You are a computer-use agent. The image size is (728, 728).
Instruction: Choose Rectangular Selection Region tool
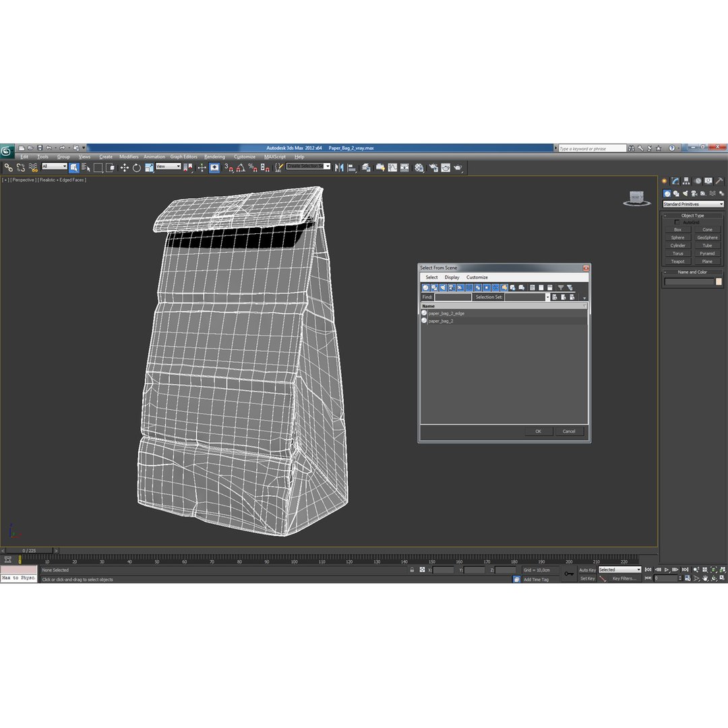98,168
